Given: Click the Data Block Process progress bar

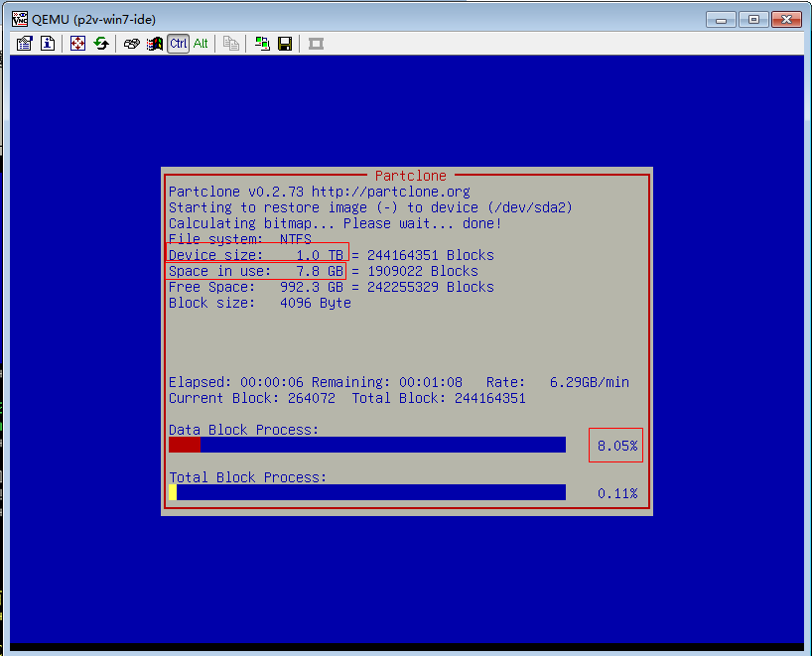Looking at the screenshot, I should click(367, 445).
